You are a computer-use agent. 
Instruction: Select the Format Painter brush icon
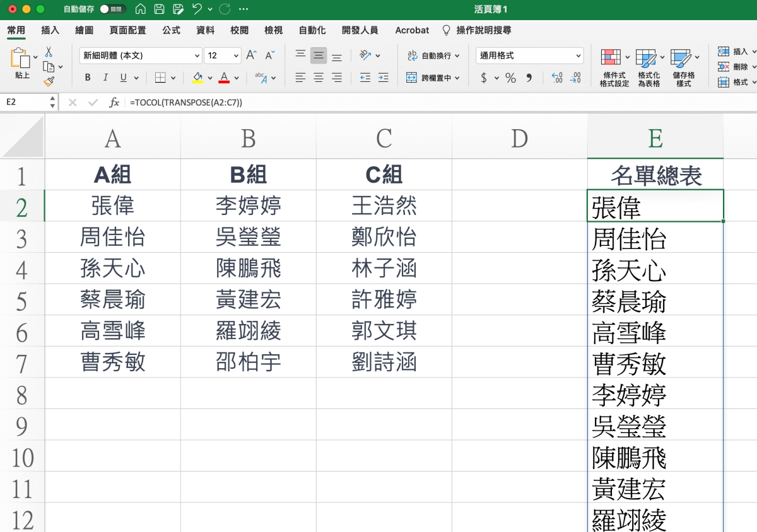tap(49, 81)
